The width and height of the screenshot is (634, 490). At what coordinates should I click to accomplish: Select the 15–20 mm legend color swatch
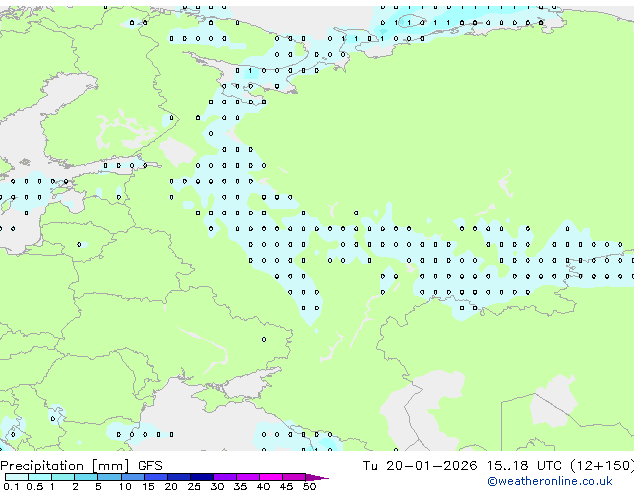click(x=155, y=477)
